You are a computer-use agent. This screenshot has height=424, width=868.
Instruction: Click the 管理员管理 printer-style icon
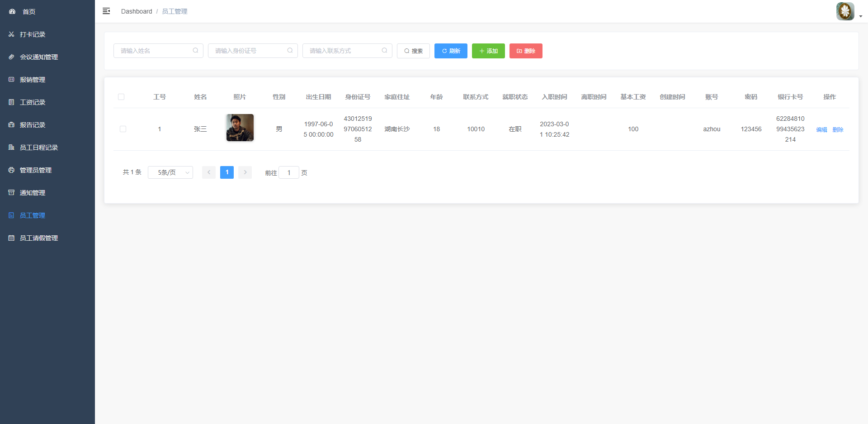tap(11, 170)
